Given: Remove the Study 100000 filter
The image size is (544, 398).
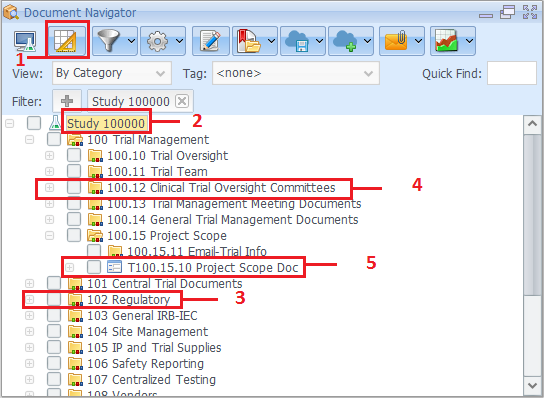Looking at the screenshot, I should [x=182, y=101].
